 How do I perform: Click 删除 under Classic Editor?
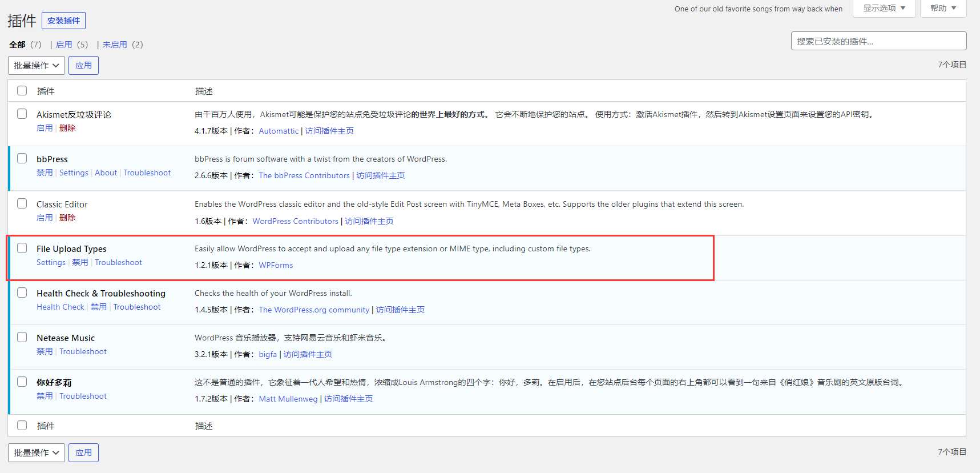point(67,218)
